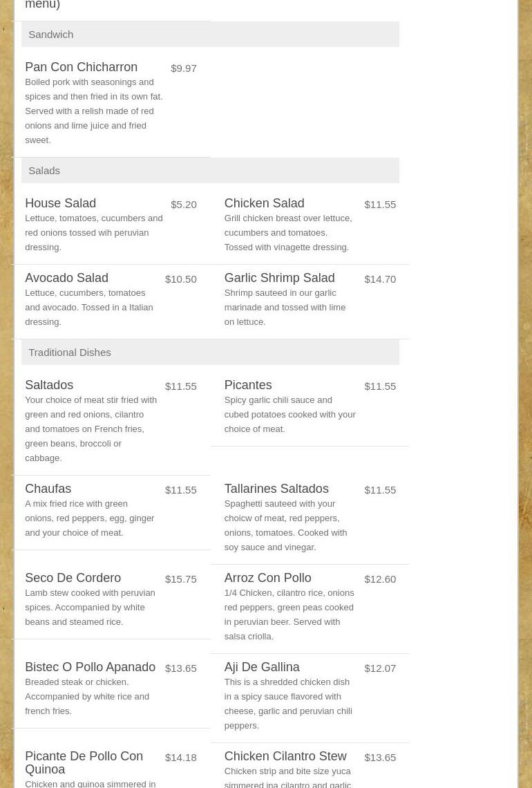Click the $14.70 Garlic Shrimp Salad price
Viewport: 532px width, 788px height.
[380, 279]
